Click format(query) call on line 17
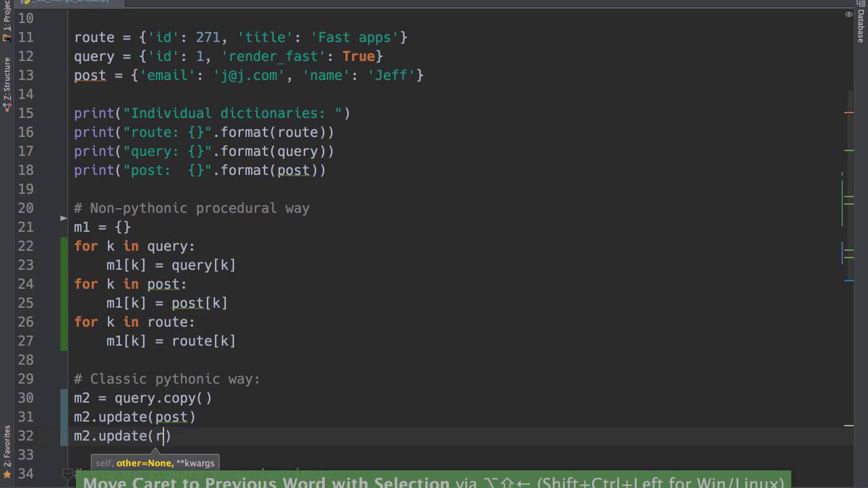The image size is (868, 488). coord(277,151)
